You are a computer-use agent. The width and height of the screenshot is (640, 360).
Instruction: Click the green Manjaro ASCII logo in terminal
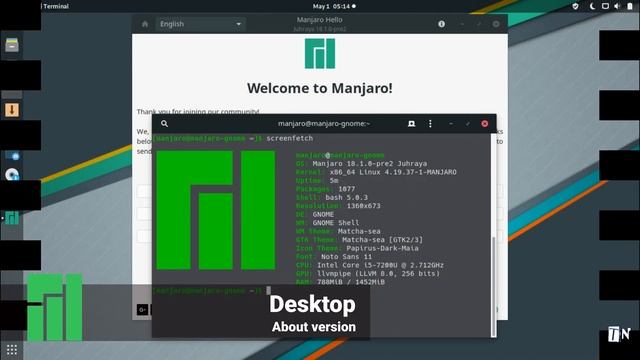point(216,210)
